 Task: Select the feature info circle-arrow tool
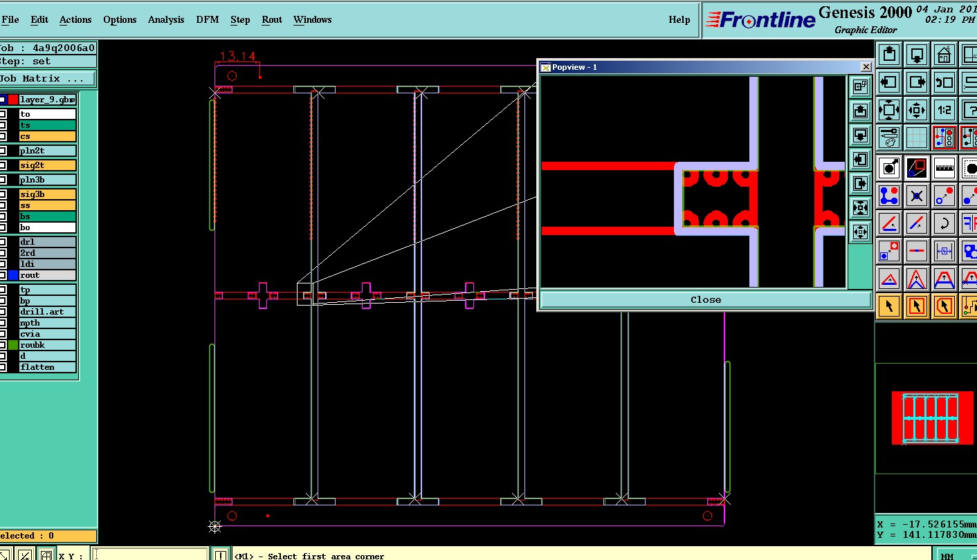(x=889, y=168)
